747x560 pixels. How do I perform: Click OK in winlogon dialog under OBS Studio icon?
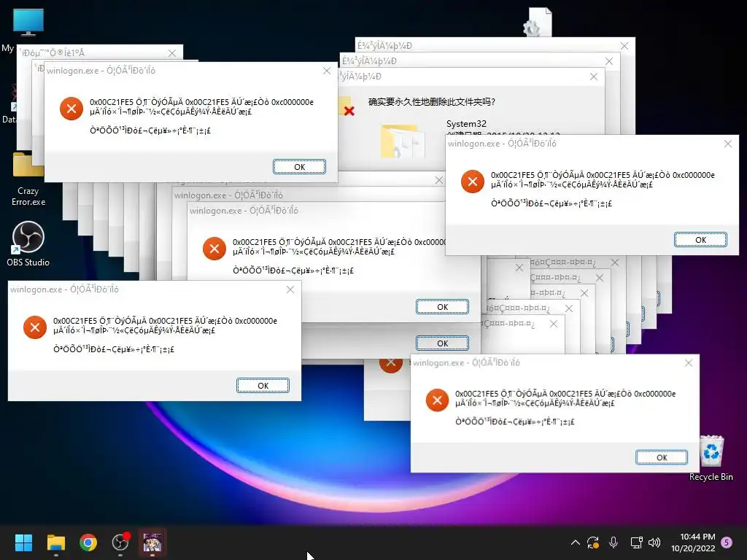tap(263, 385)
